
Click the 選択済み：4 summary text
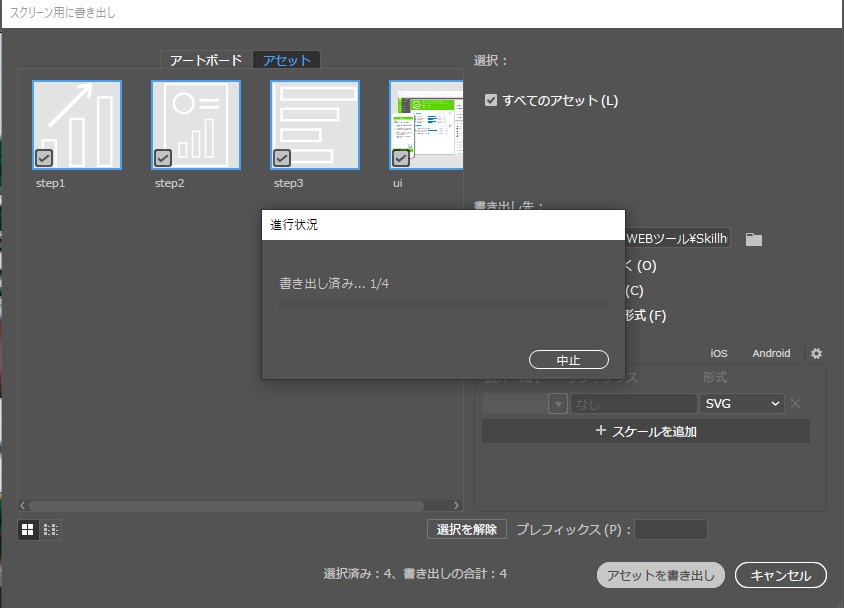[x=415, y=574]
